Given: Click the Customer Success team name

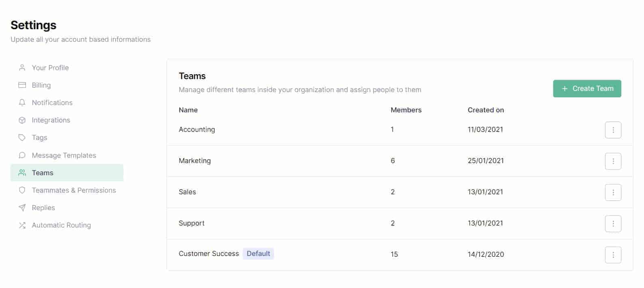Looking at the screenshot, I should [x=209, y=254].
